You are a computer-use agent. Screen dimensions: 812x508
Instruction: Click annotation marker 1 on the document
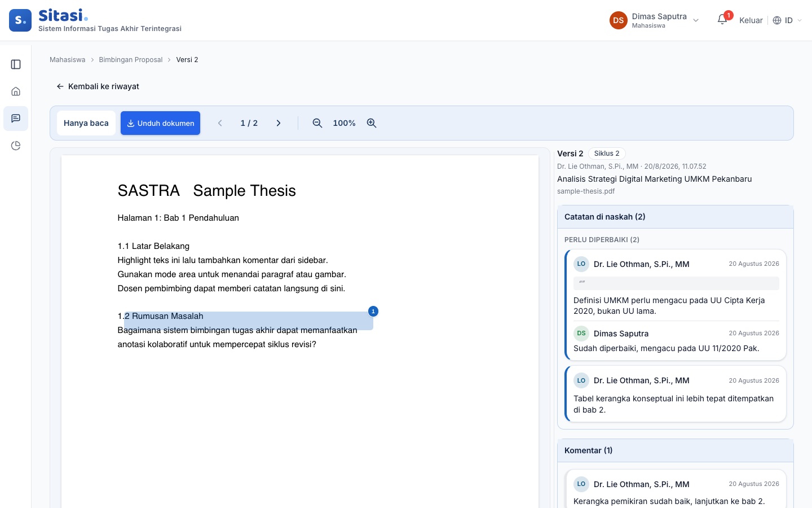click(x=373, y=311)
